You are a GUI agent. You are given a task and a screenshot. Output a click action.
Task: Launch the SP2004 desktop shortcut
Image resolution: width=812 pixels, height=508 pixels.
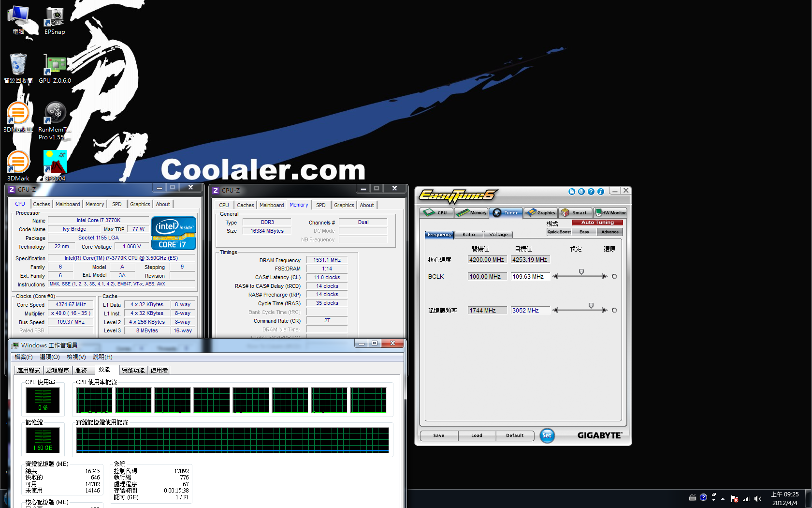55,166
